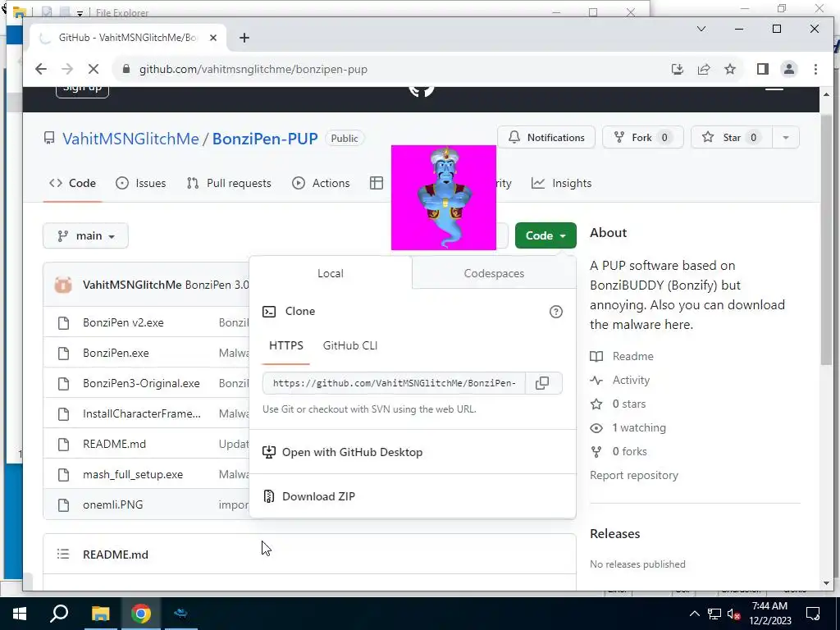Screen dimensions: 840x630
Task: Copy clone URL to clipboard
Action: pyautogui.click(x=543, y=383)
